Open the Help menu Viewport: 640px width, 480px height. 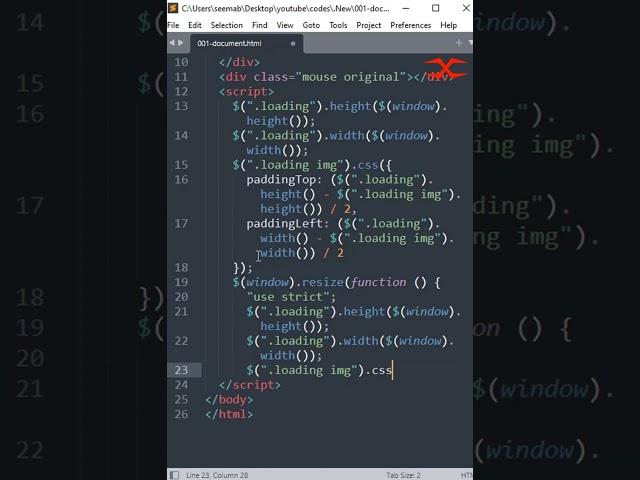tap(448, 25)
